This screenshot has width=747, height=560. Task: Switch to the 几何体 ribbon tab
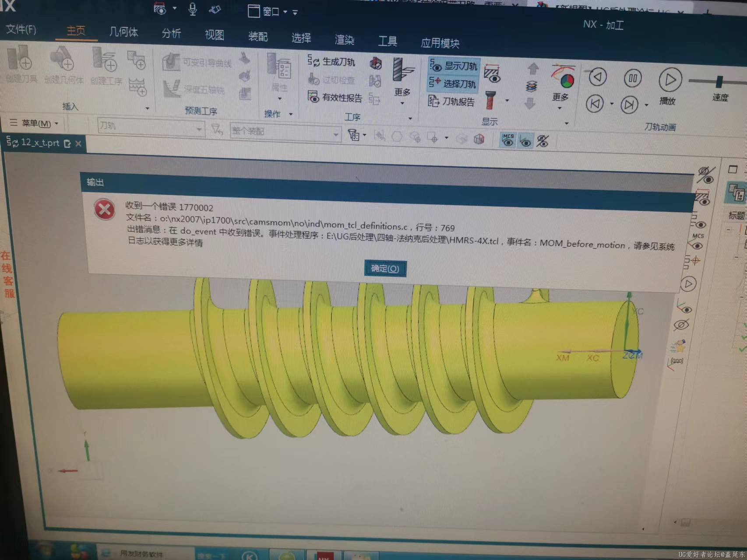click(x=123, y=32)
